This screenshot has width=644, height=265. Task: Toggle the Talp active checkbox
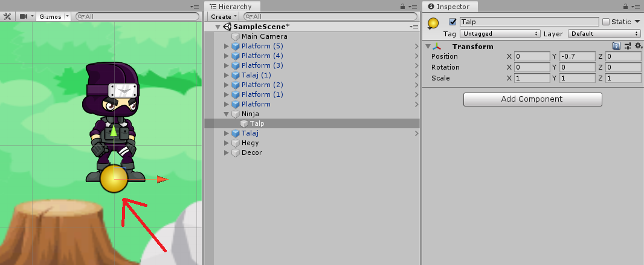pos(452,22)
